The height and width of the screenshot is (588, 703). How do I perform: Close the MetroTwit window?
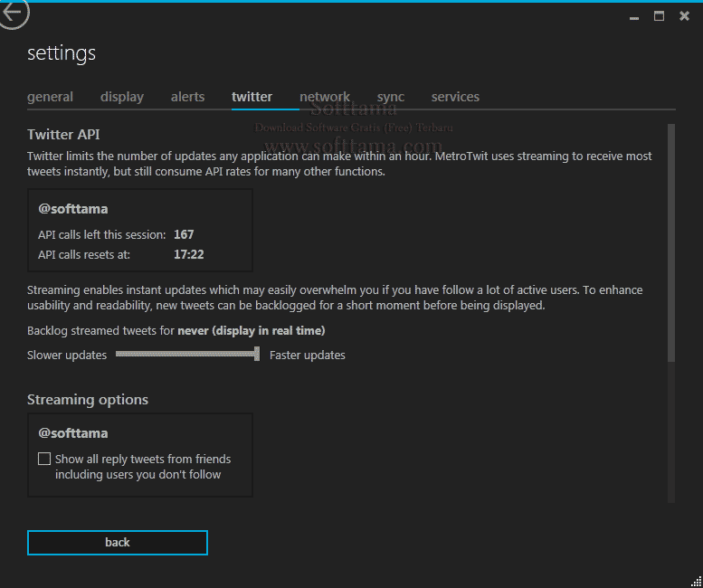coord(684,16)
